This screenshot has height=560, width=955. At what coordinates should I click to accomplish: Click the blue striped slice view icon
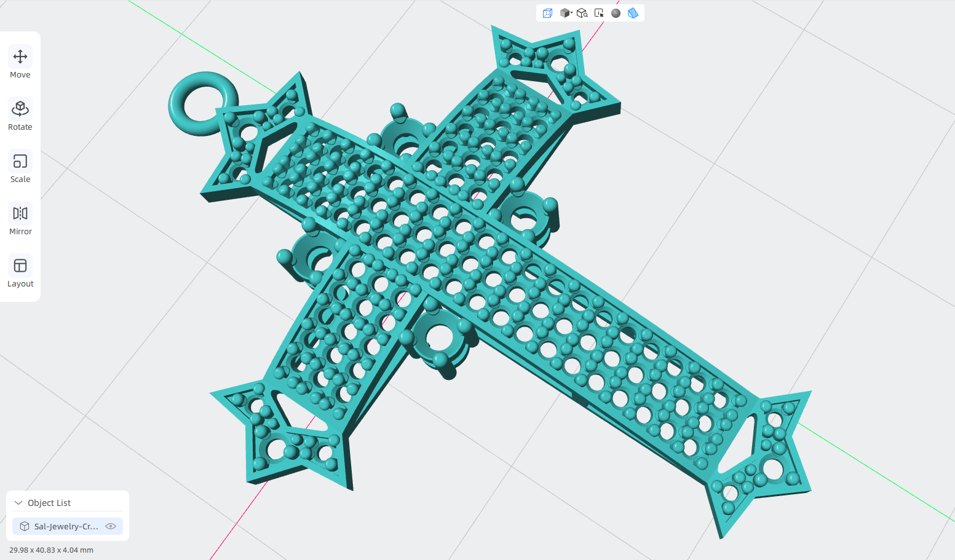633,13
